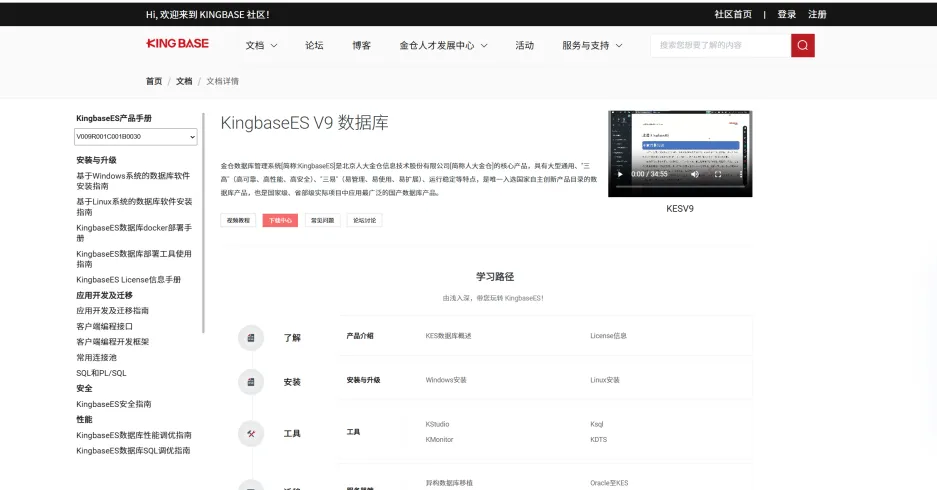Click the sidebar vertical scrollbar
The image size is (937, 490).
[203, 223]
